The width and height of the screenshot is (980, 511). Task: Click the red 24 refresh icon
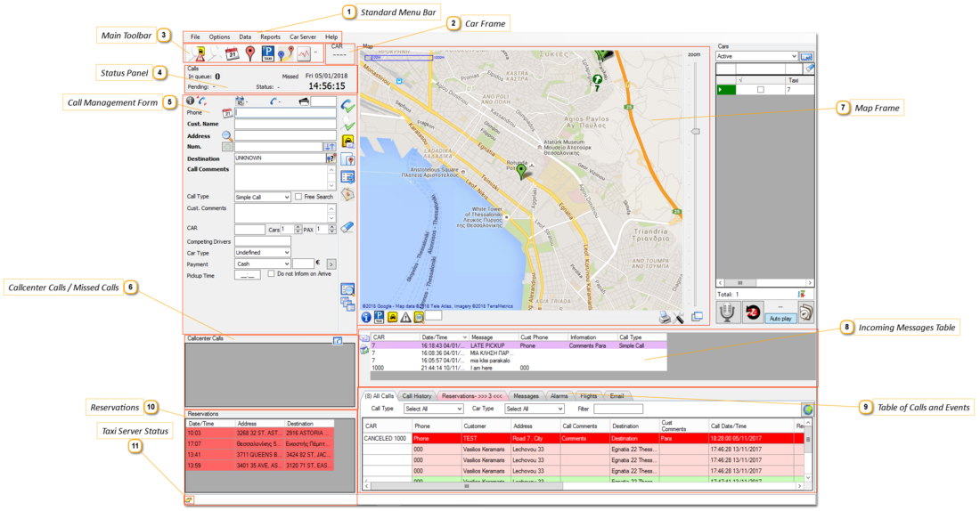753,312
